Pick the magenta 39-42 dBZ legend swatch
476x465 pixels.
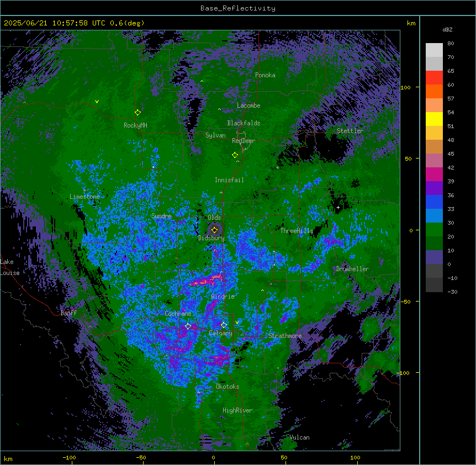click(x=434, y=174)
